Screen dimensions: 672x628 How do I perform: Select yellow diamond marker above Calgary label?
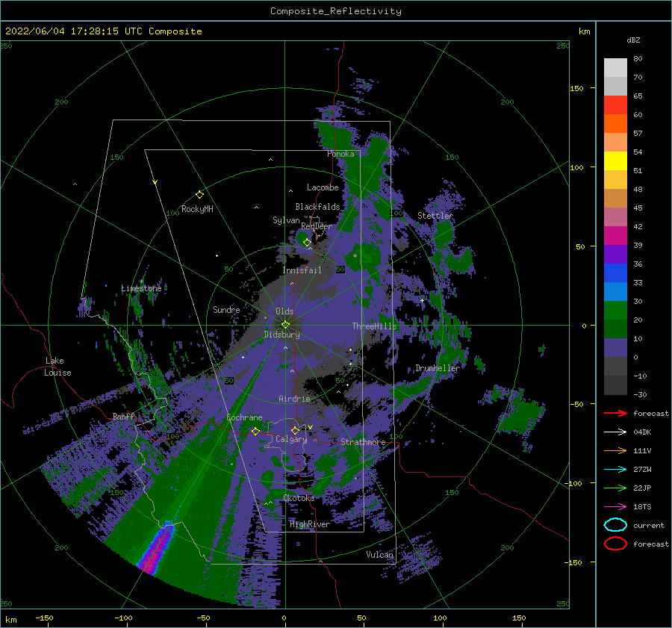295,430
